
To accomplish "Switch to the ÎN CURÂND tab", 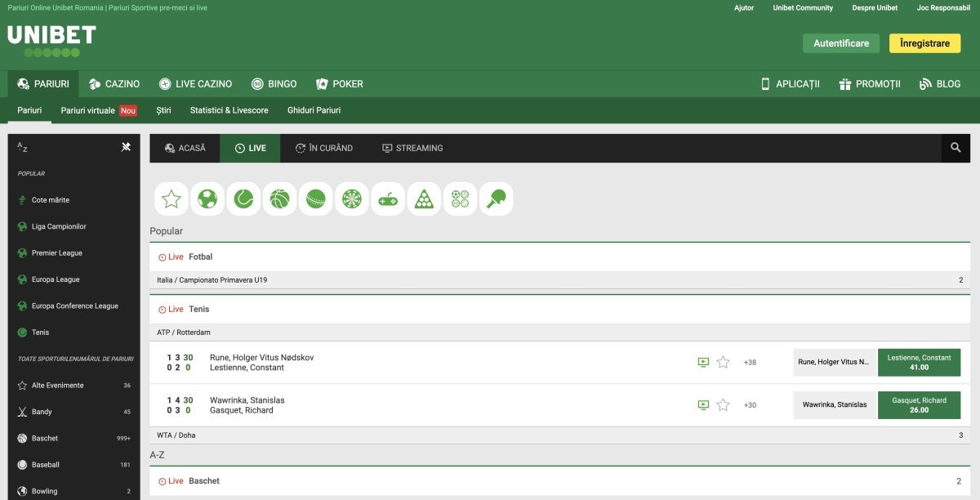I will pyautogui.click(x=324, y=148).
